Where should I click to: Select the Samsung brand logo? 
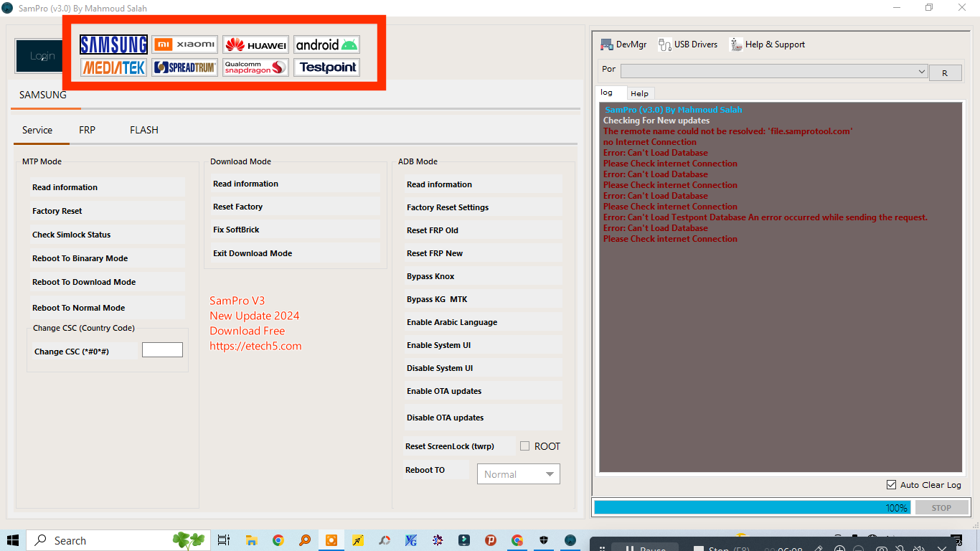pos(114,44)
